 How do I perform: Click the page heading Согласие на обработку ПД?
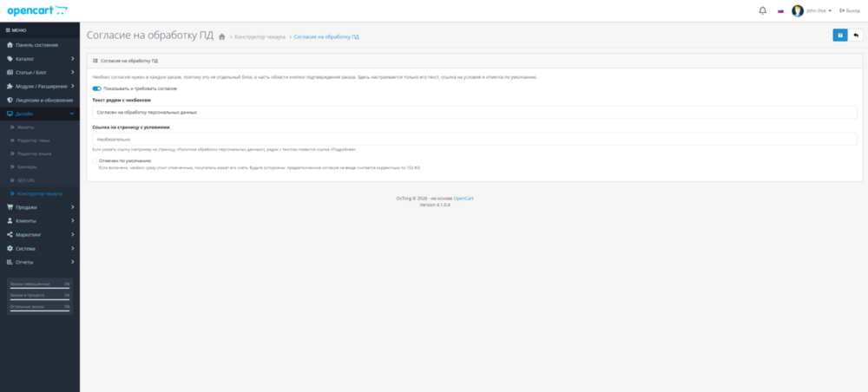[x=150, y=36]
